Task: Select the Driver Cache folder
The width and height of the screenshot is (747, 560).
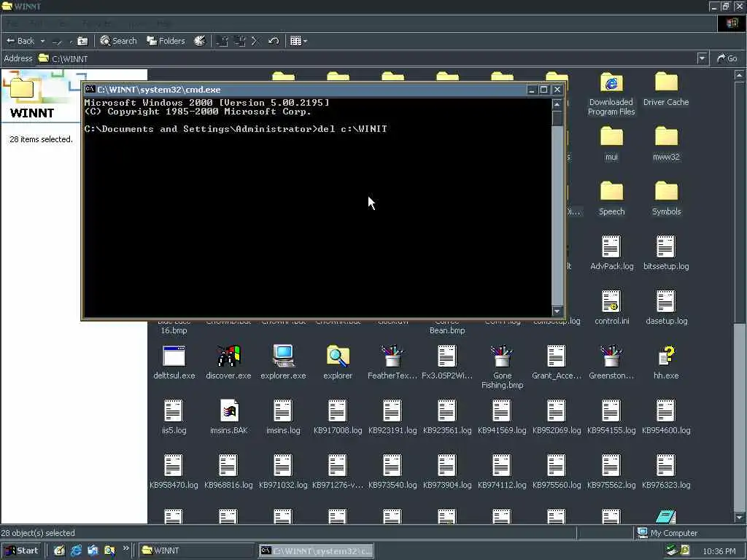Action: tap(666, 90)
